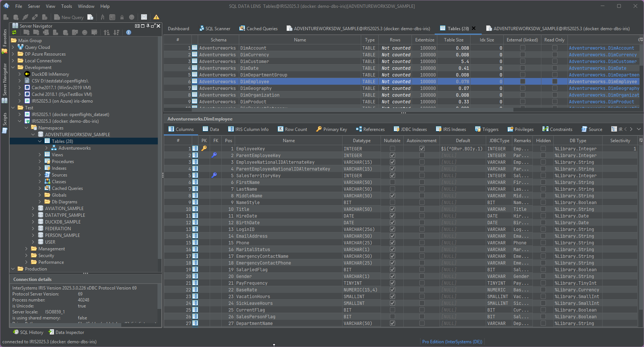
Task: Click the help question mark toolbar icon
Action: tap(132, 17)
